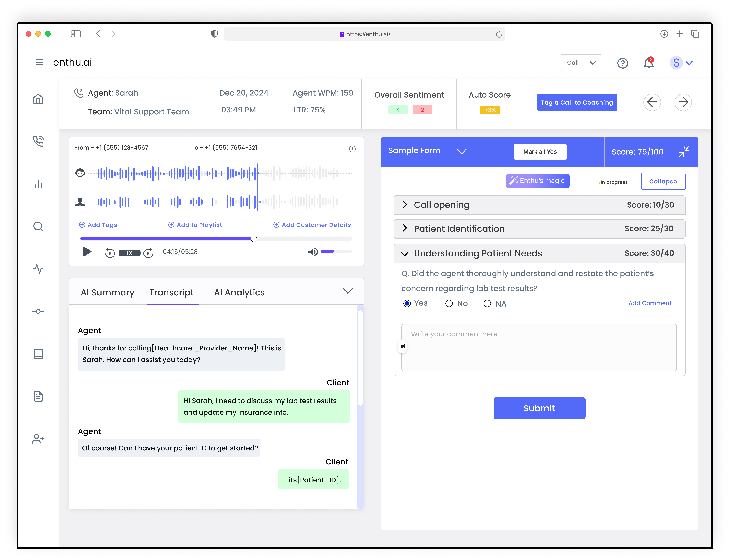Adjust the volume slider

tap(336, 251)
